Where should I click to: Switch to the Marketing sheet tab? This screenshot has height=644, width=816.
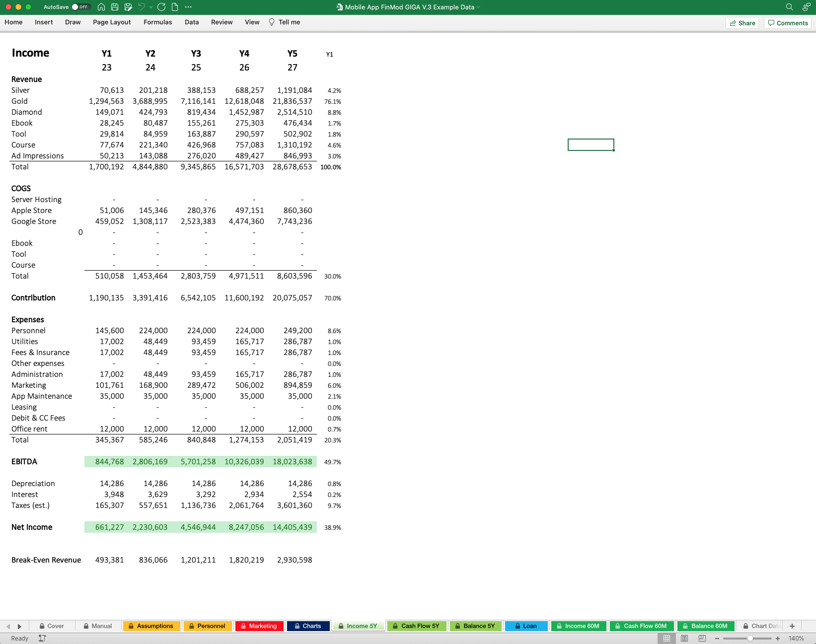[x=259, y=626]
